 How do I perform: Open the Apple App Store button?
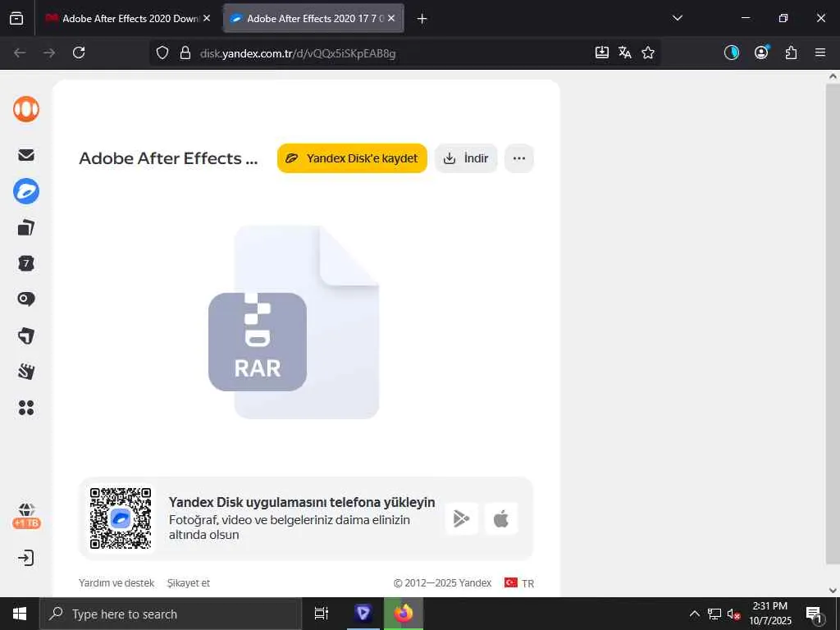click(x=501, y=518)
